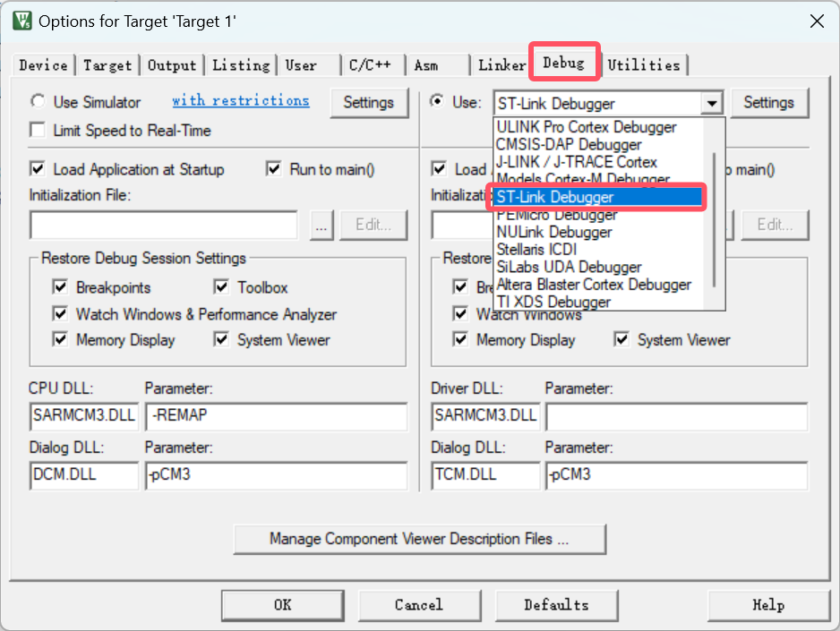Image resolution: width=840 pixels, height=631 pixels.
Task: Toggle Limit Speed to Real-Time checkbox
Action: tap(38, 130)
